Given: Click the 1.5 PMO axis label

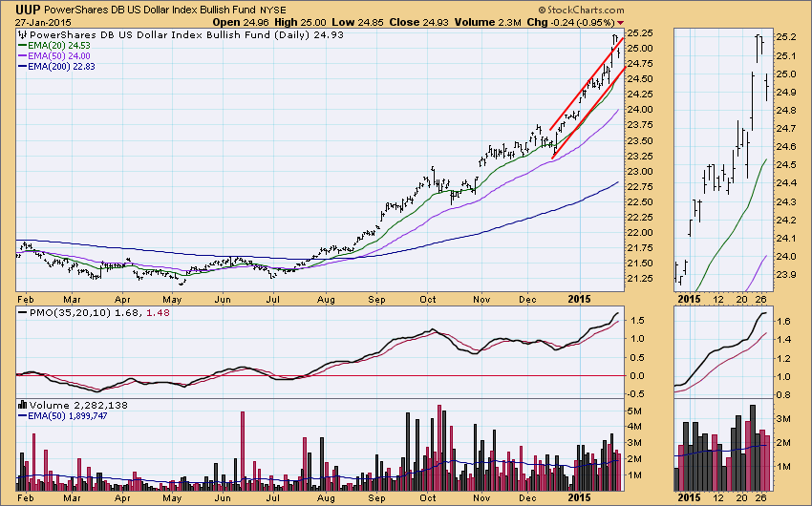Looking at the screenshot, I should tap(638, 320).
